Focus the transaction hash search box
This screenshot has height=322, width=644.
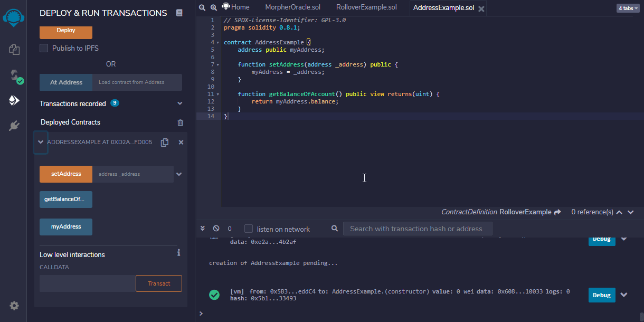(x=418, y=229)
